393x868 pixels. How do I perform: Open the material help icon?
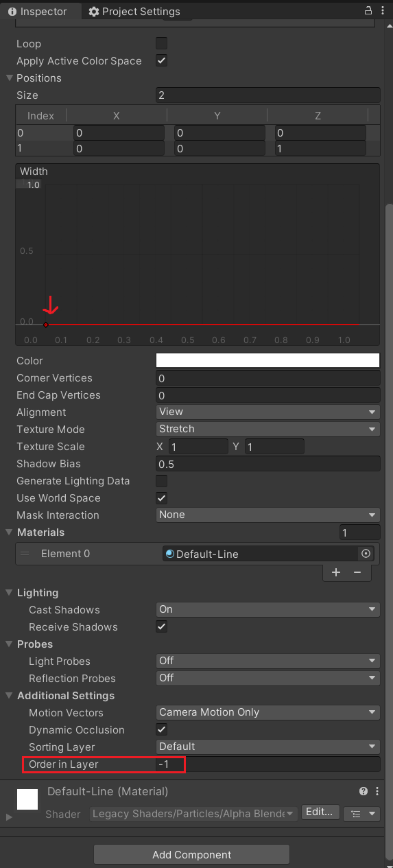364,791
